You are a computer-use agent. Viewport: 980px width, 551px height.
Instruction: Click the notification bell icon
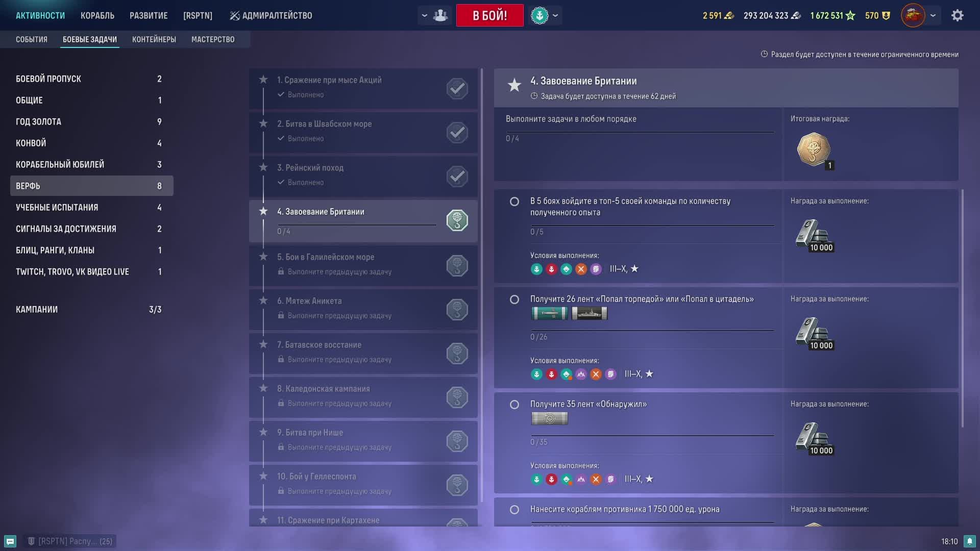[x=969, y=541]
